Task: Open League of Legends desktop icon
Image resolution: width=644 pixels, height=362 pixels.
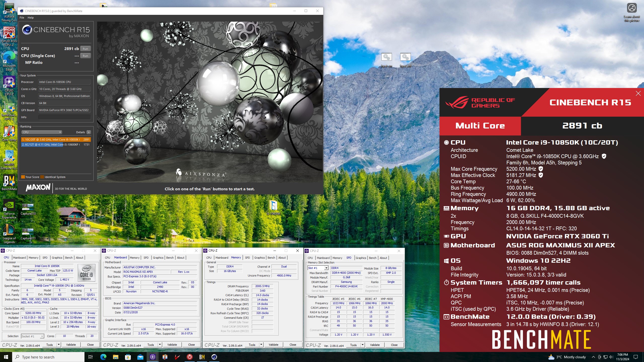Action: point(9,234)
